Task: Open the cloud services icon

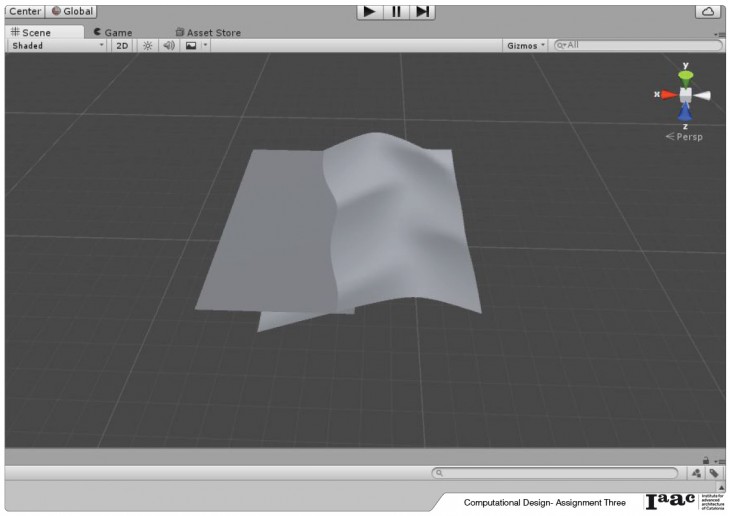Action: 707,11
